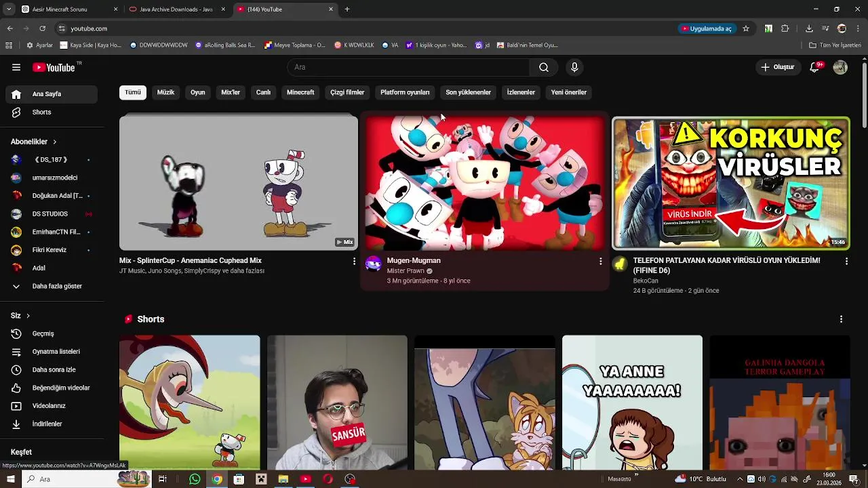This screenshot has width=868, height=488.
Task: Expand Siz section chevron
Action: click(28, 316)
